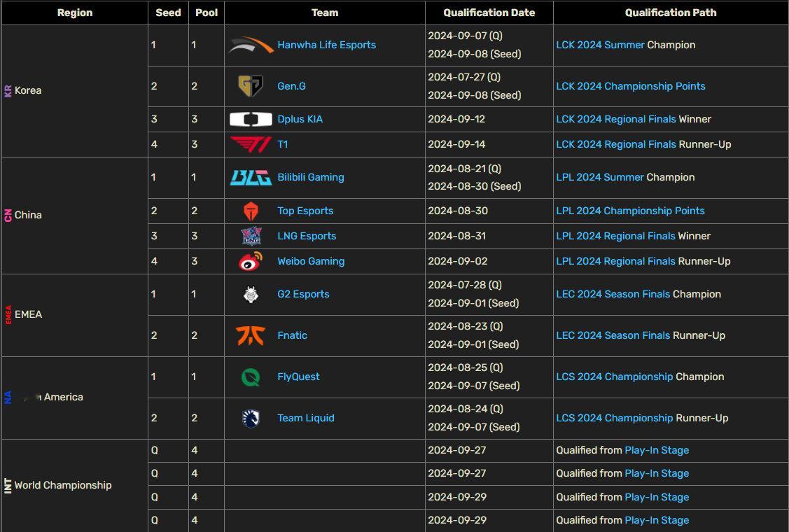This screenshot has height=532, width=789.
Task: Click the INT icon beside World Championship
Action: [8, 485]
